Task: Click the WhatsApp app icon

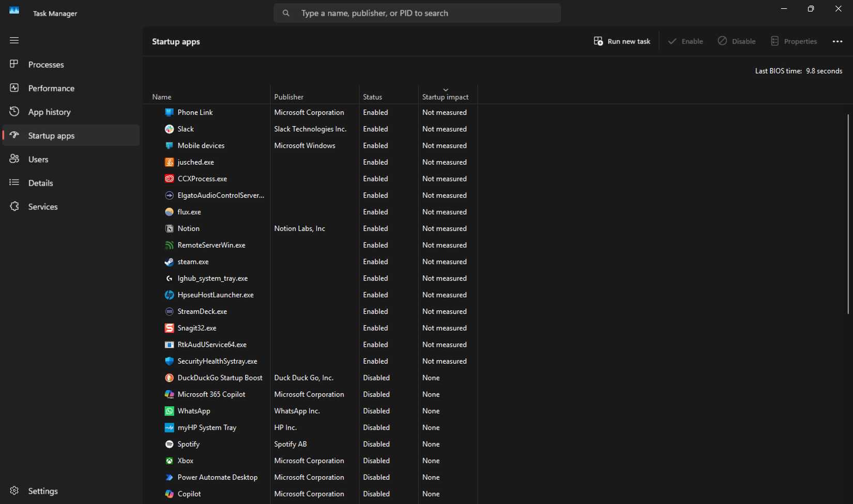Action: [x=169, y=411]
